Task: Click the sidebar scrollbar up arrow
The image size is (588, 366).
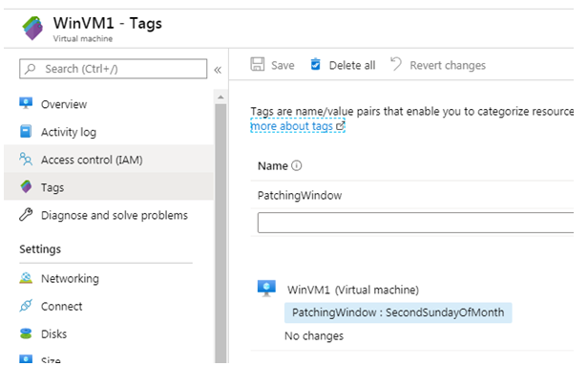Action: [220, 97]
